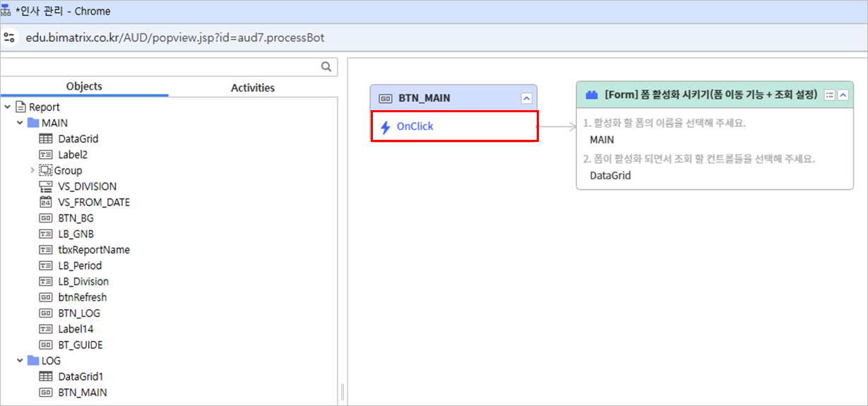Select the MAIN form name value

602,140
